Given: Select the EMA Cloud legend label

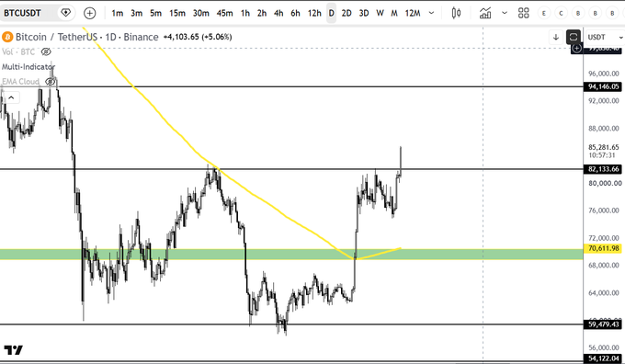Looking at the screenshot, I should [x=20, y=82].
